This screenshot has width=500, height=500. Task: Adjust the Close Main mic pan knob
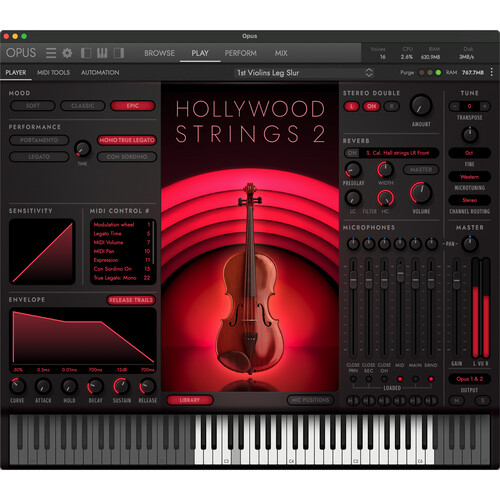point(353,244)
